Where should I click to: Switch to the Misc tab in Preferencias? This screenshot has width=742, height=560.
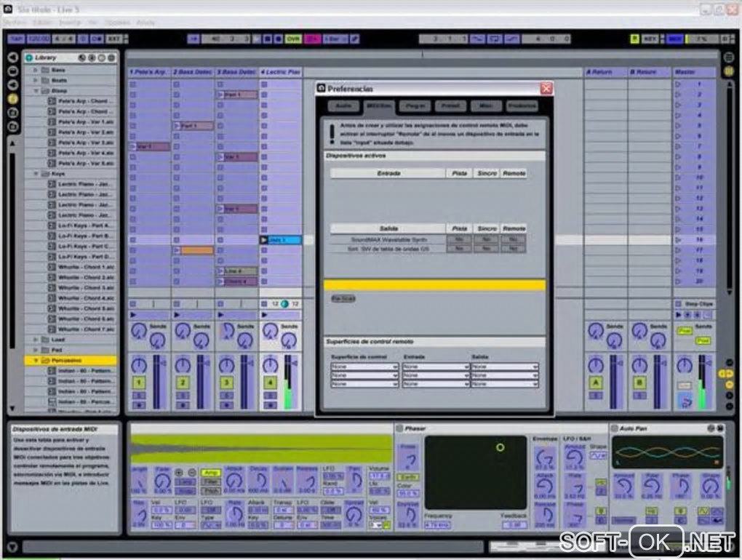coord(486,106)
